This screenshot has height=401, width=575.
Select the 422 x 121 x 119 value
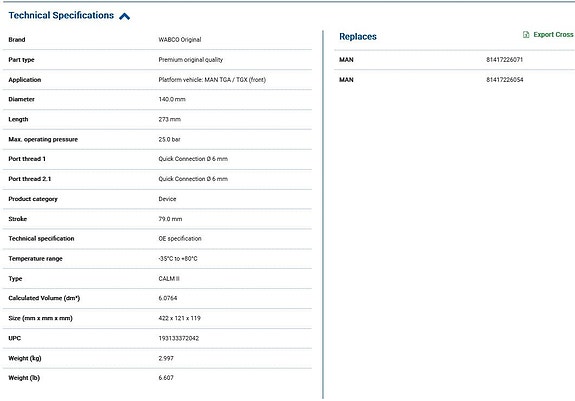pos(179,318)
